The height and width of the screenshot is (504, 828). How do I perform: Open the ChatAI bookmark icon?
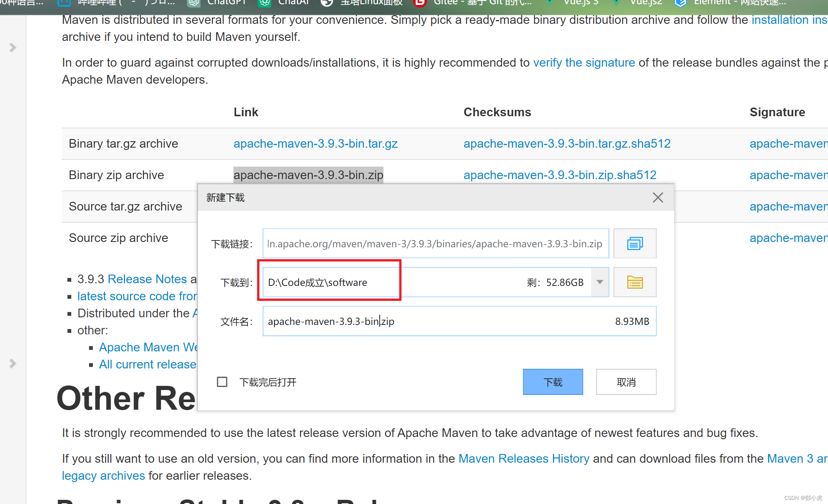(264, 3)
